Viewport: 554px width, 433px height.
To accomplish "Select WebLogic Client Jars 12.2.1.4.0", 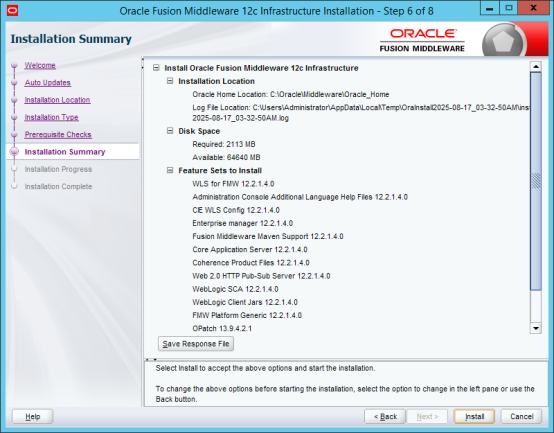I will tap(245, 302).
